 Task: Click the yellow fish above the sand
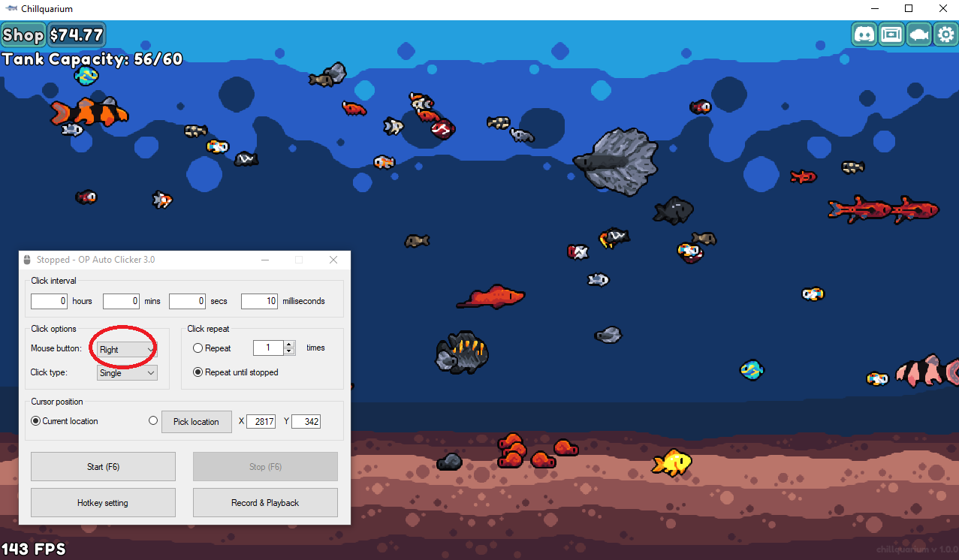click(x=671, y=462)
